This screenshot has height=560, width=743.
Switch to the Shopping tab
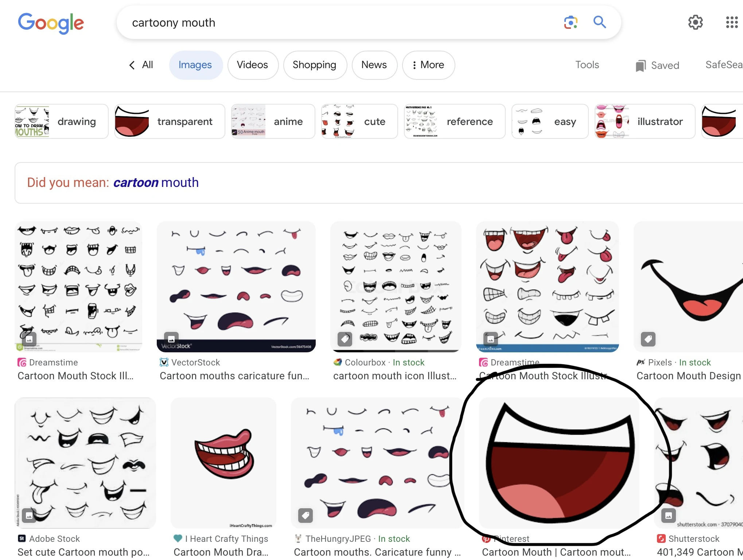click(315, 65)
